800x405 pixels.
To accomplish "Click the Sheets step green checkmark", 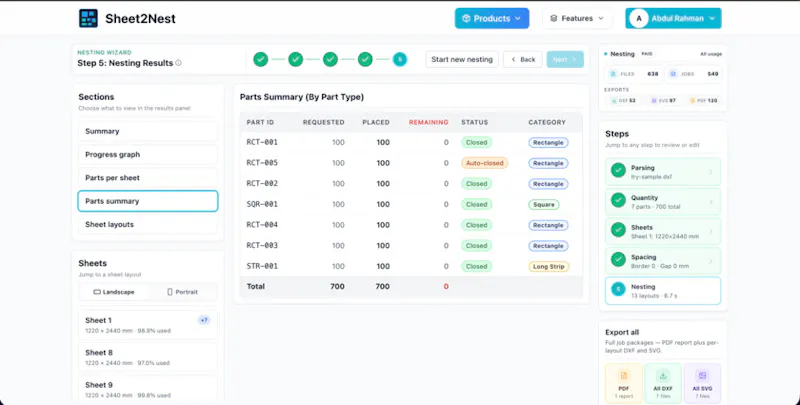I will tap(618, 230).
